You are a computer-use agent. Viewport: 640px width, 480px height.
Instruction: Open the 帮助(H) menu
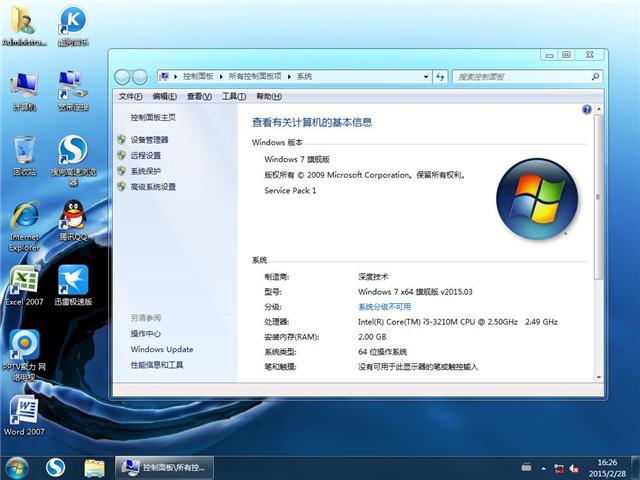click(269, 96)
